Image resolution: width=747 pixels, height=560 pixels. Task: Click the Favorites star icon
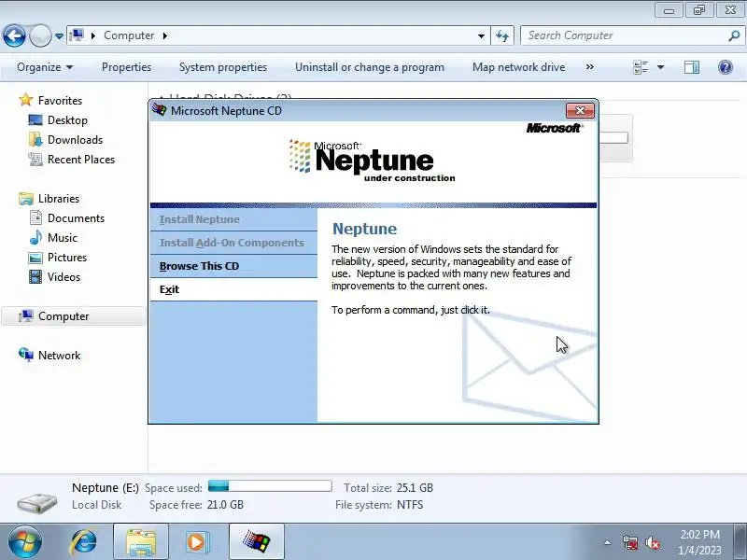26,100
